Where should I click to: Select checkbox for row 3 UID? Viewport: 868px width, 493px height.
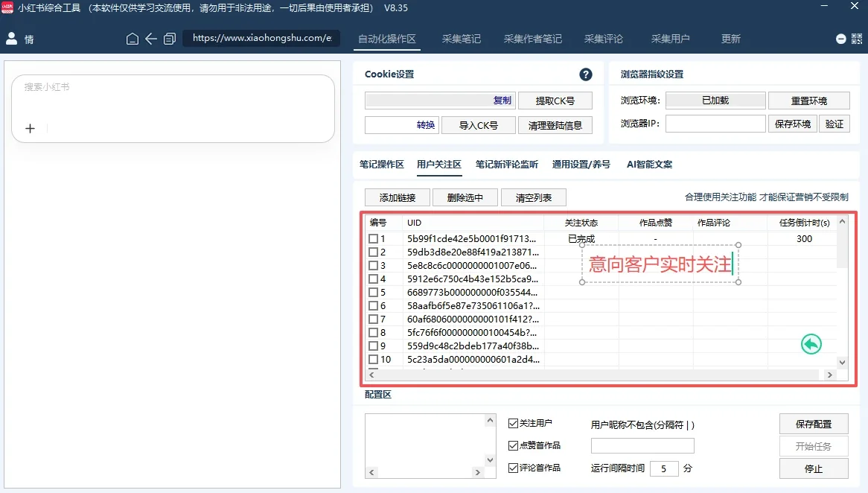(374, 265)
